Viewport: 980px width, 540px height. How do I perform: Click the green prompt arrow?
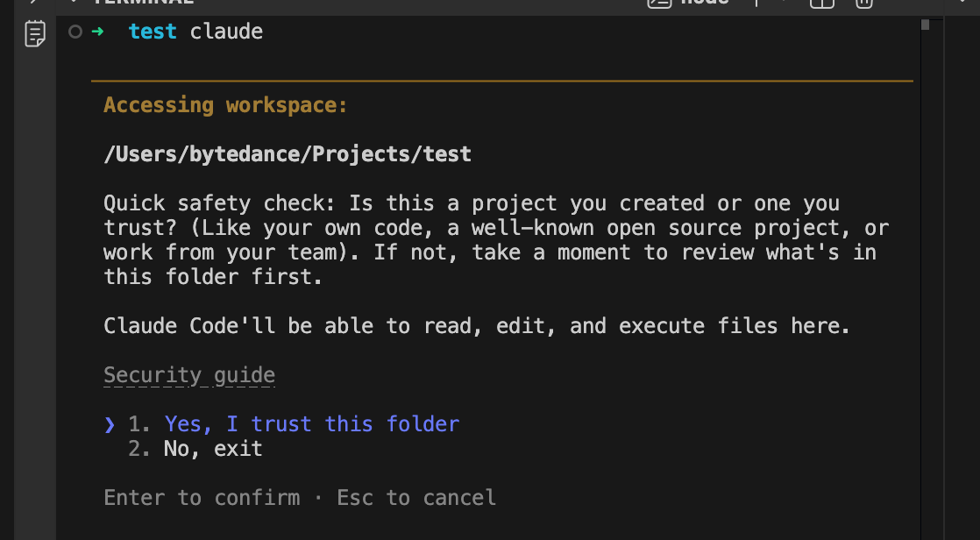[x=97, y=31]
